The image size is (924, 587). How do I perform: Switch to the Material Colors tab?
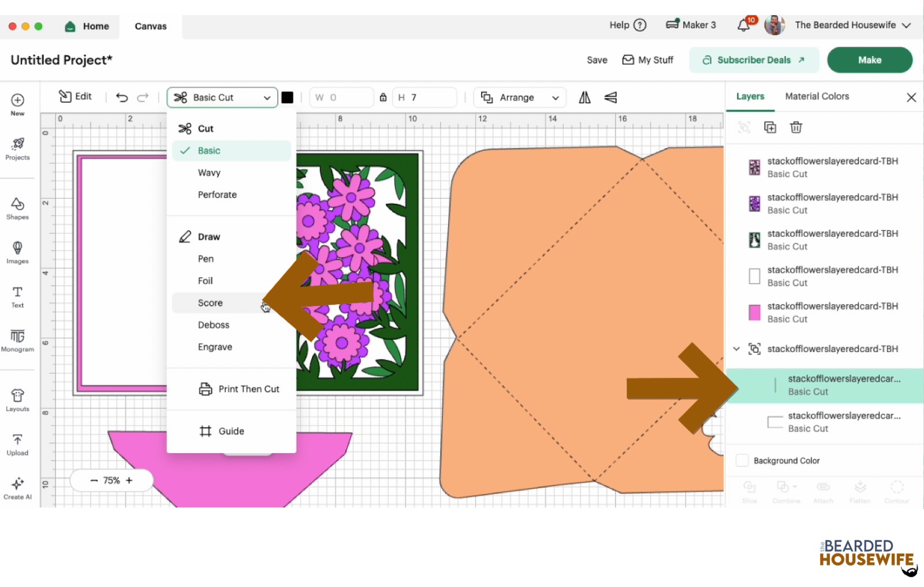pos(817,96)
